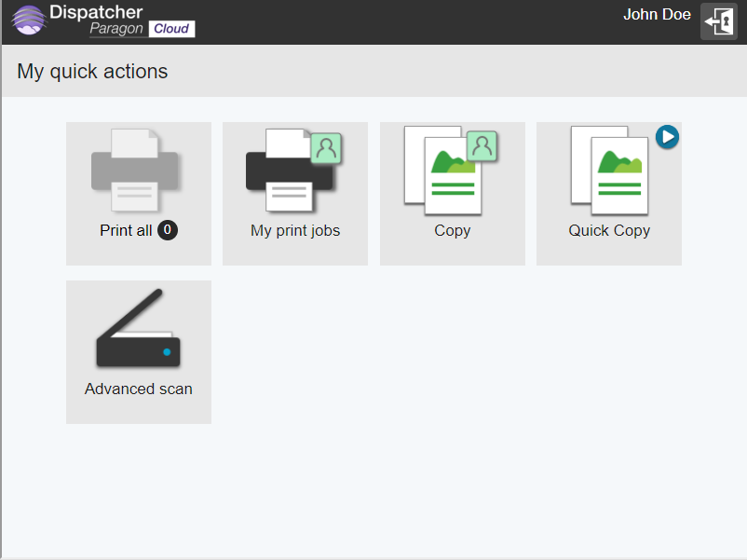Click the blue play badge on Quick Copy
The height and width of the screenshot is (560, 747).
click(667, 137)
